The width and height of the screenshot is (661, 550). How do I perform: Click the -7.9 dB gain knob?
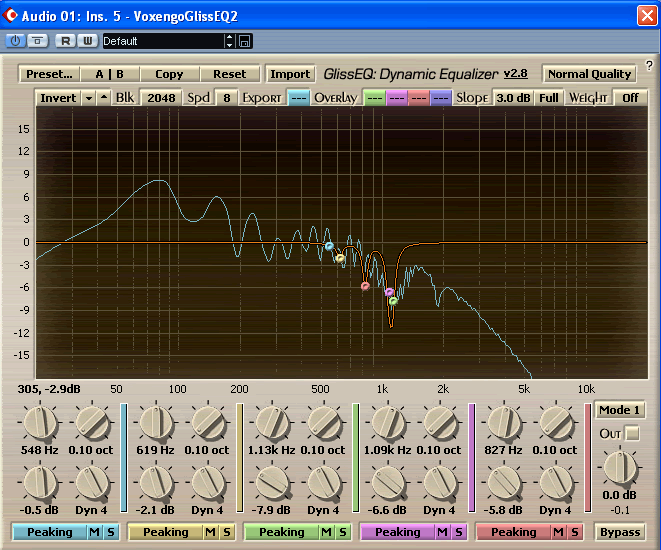pyautogui.click(x=272, y=483)
